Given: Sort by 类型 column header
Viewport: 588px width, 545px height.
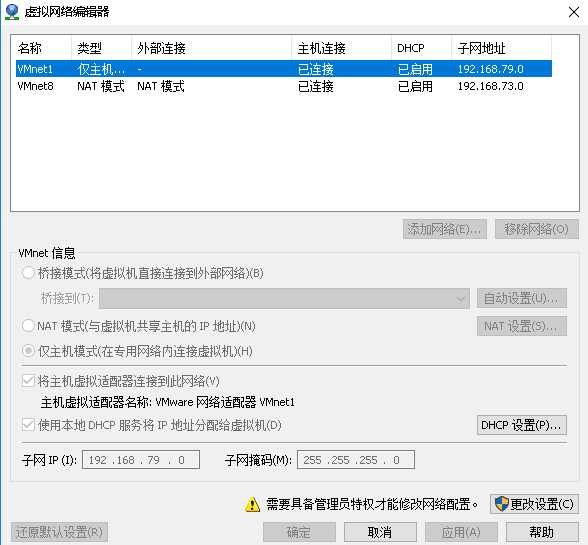Looking at the screenshot, I should [101, 48].
